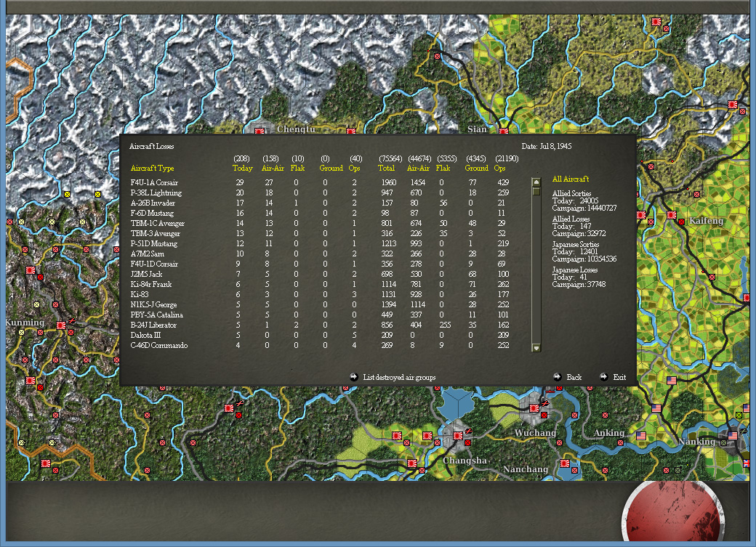The image size is (756, 547).
Task: Click the Ground header under (0)
Action: click(x=331, y=169)
